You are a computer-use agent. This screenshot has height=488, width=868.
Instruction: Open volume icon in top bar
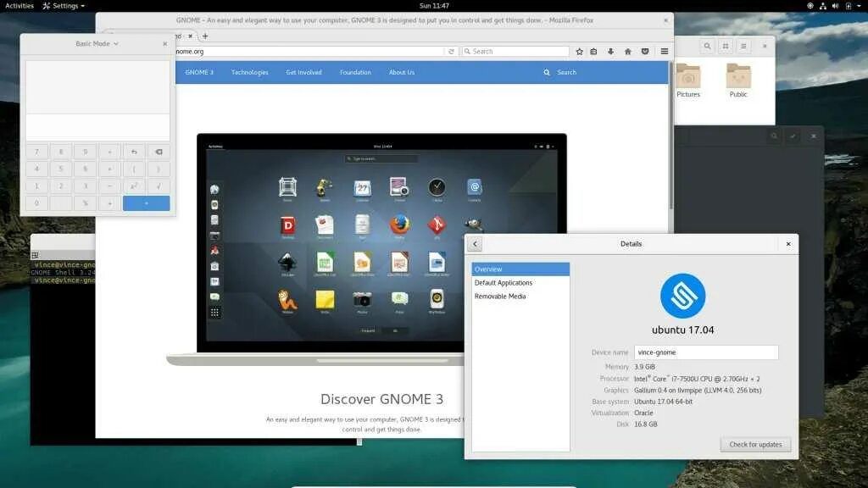pos(835,6)
